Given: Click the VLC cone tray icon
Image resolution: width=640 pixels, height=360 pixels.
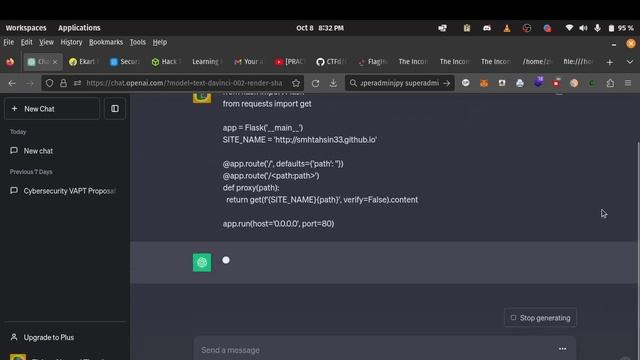Looking at the screenshot, I should pyautogui.click(x=507, y=28).
